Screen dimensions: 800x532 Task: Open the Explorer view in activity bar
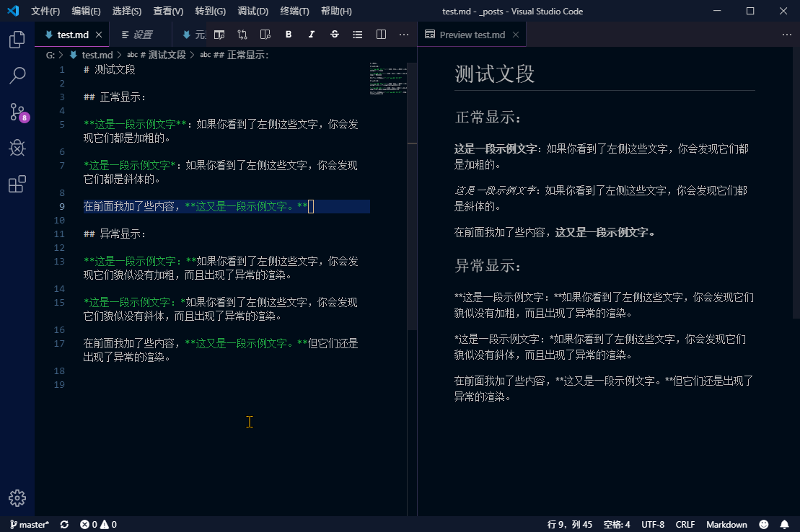[17, 39]
